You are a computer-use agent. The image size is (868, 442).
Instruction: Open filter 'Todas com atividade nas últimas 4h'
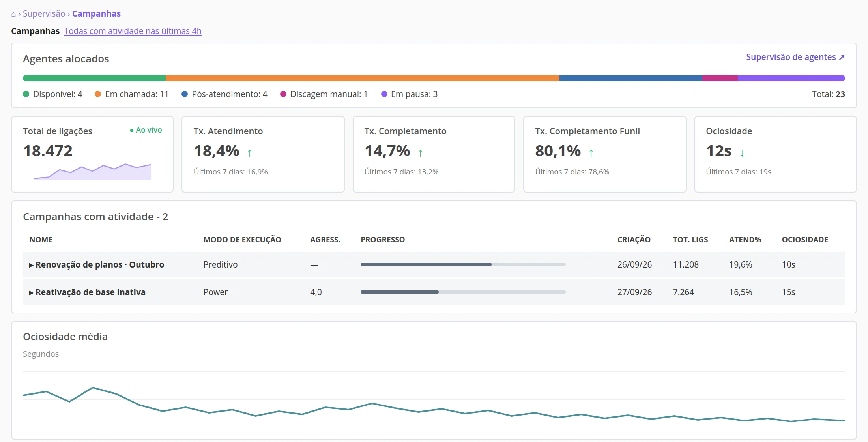pyautogui.click(x=133, y=31)
